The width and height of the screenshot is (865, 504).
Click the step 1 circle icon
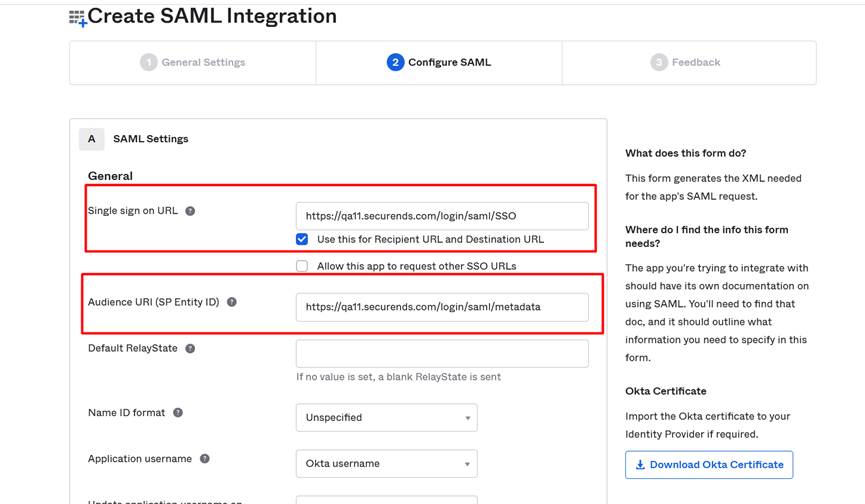pos(148,62)
